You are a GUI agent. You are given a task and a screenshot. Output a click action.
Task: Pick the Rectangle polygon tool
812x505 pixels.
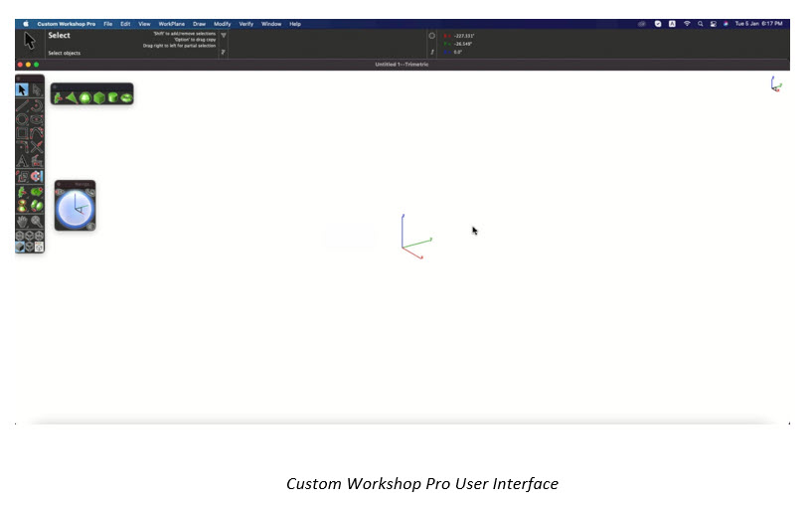tap(22, 133)
